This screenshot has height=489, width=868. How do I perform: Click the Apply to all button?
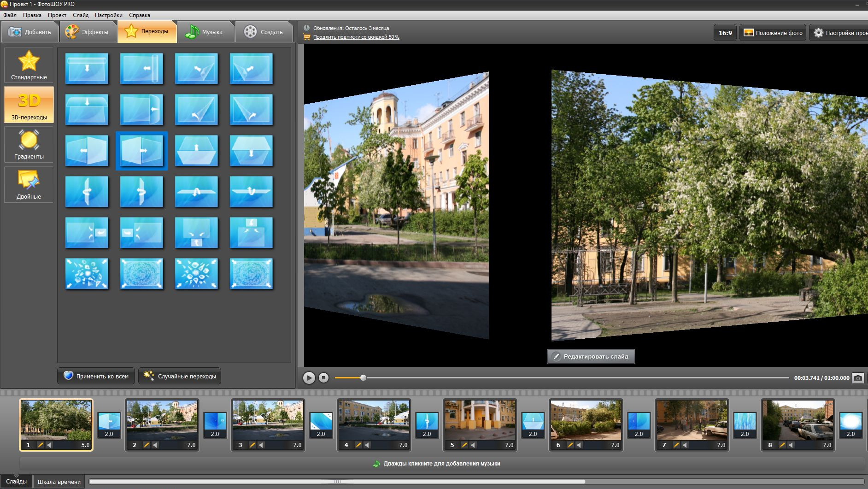coord(96,376)
